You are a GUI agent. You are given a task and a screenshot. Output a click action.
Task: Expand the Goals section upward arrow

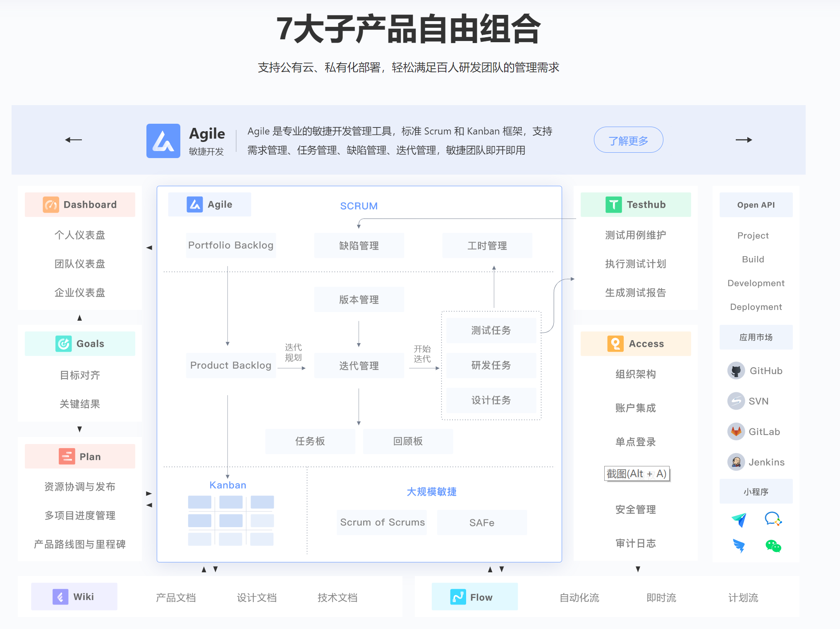[79, 318]
